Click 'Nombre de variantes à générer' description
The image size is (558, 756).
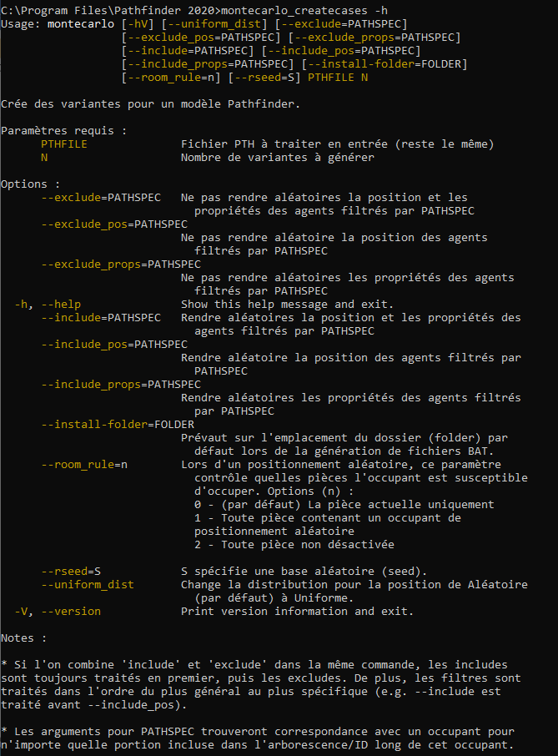(x=278, y=157)
